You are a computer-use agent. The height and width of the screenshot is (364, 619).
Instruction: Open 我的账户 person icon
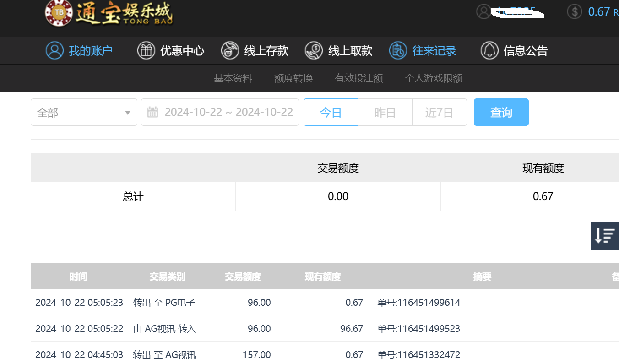tap(54, 50)
